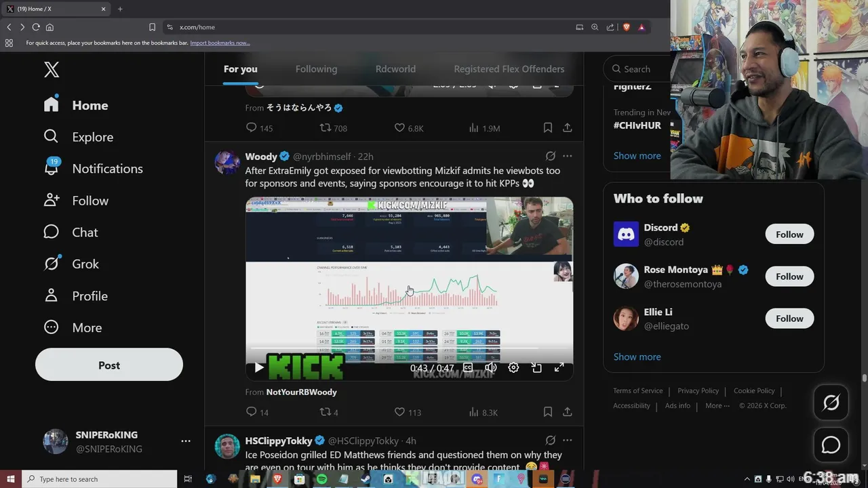
Task: Open HSClippyTokky's profile avatar
Action: coord(226,447)
